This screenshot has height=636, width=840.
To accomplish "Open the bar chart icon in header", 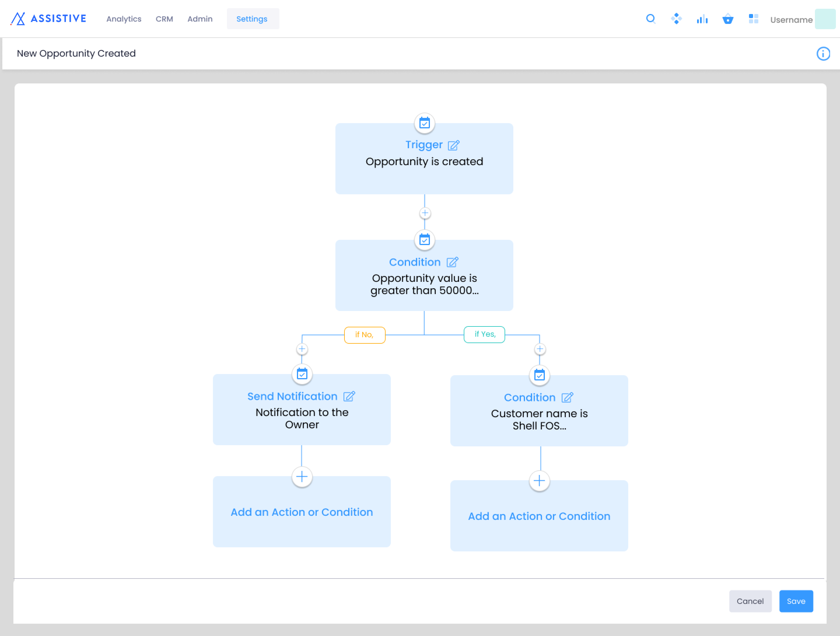I will pyautogui.click(x=702, y=19).
